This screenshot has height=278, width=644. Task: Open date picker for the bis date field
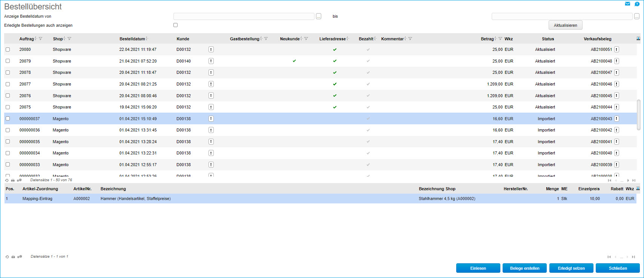[x=637, y=17]
